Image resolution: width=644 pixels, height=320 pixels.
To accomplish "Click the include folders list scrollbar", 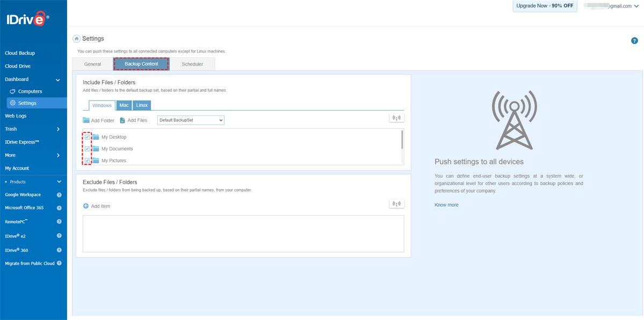I will 402,140.
